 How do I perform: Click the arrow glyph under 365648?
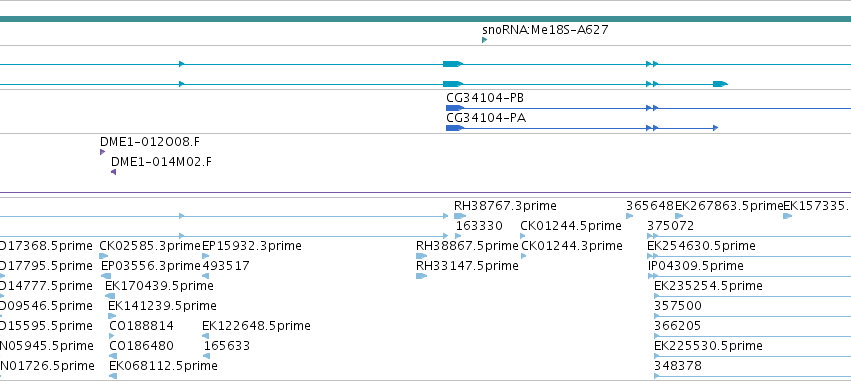(630, 216)
